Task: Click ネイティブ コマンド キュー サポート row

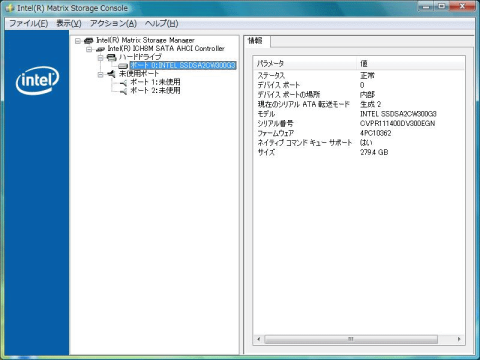Action: tap(359, 143)
